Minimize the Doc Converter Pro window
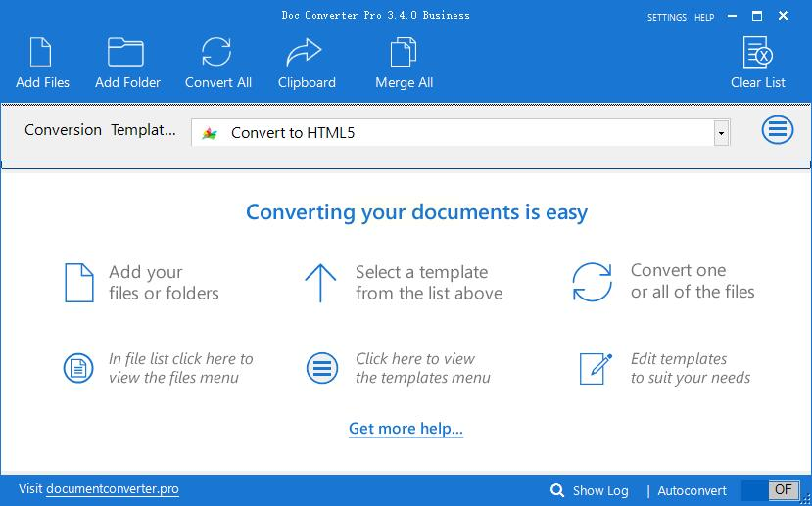Viewport: 812px width, 506px height. pyautogui.click(x=732, y=16)
